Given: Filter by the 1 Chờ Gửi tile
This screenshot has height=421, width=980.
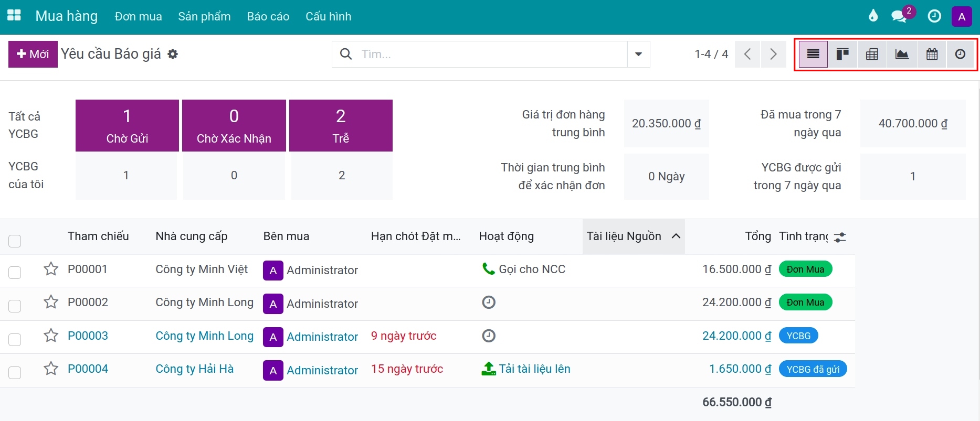Looking at the screenshot, I should coord(127,126).
